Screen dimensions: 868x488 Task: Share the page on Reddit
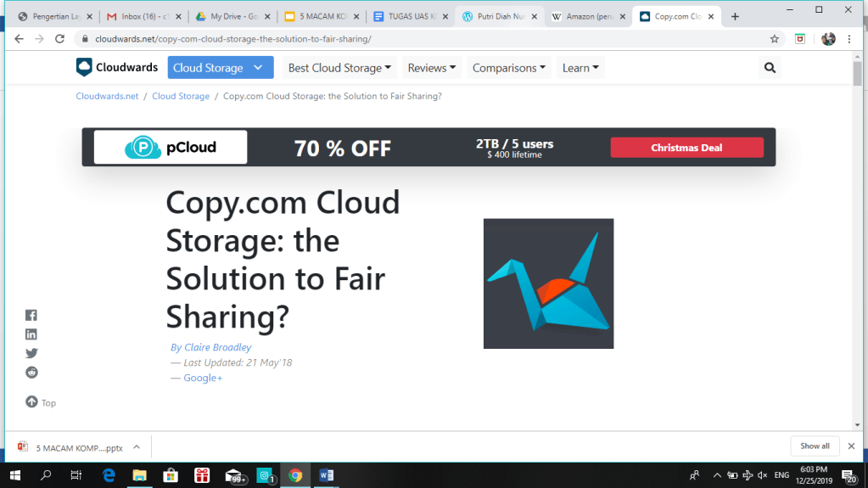point(31,373)
